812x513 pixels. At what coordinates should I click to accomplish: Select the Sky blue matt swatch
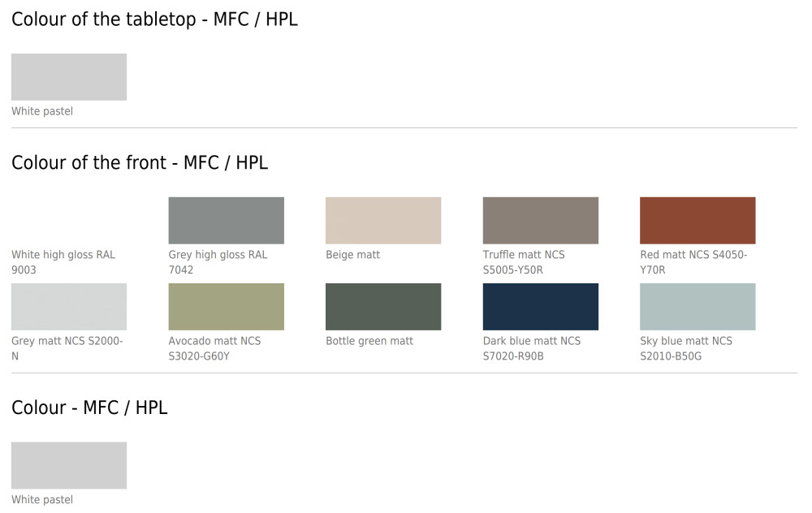point(698,307)
